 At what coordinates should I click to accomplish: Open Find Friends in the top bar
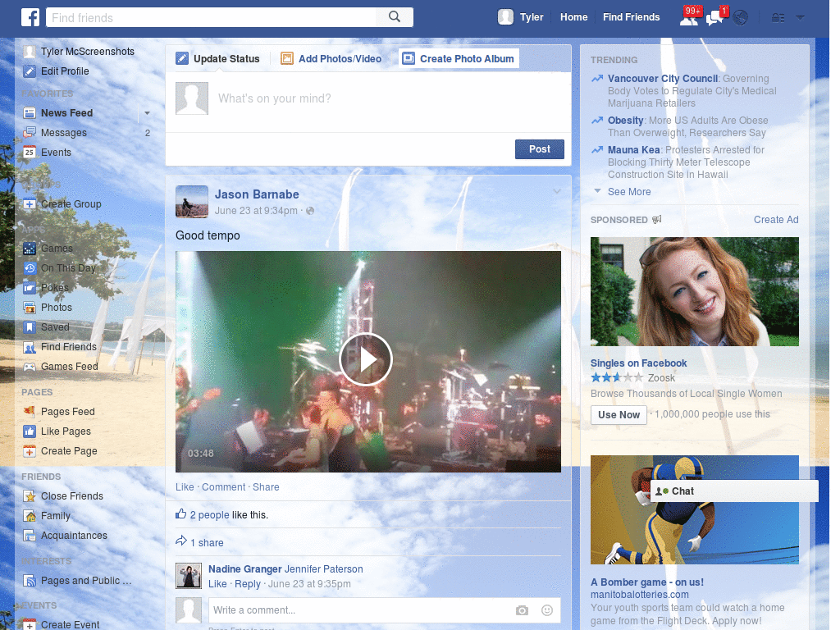coord(631,17)
